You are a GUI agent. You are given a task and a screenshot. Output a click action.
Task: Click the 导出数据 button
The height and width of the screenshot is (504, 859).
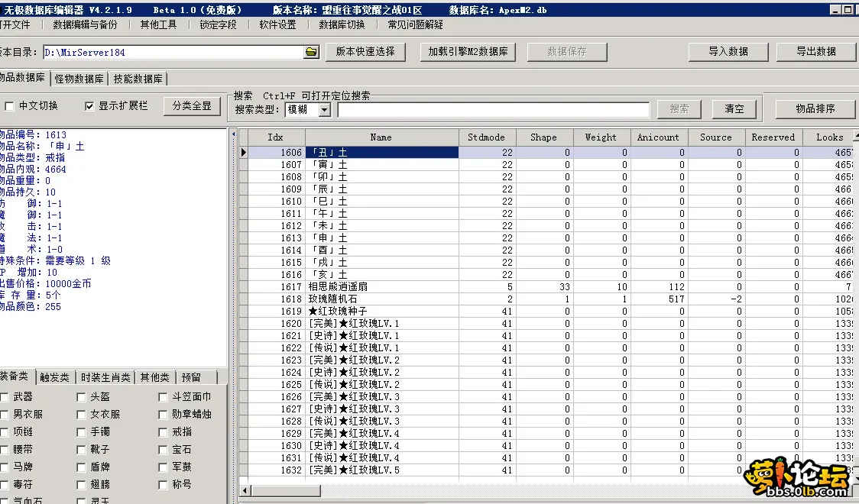[x=815, y=51]
